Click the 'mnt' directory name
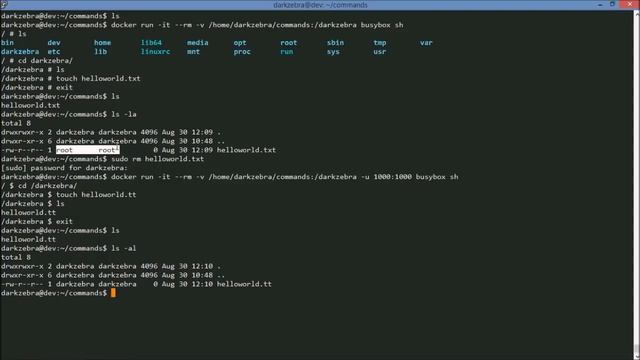640x360 pixels. tap(193, 51)
